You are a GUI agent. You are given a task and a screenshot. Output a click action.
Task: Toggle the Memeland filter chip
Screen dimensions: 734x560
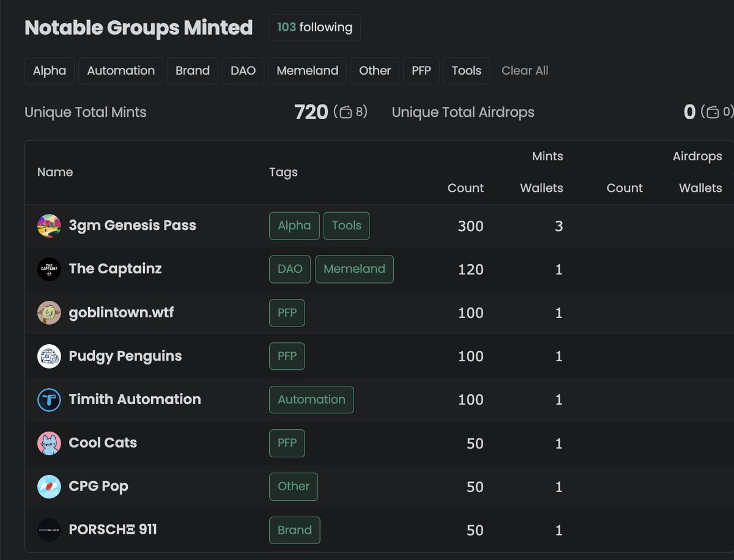(307, 70)
